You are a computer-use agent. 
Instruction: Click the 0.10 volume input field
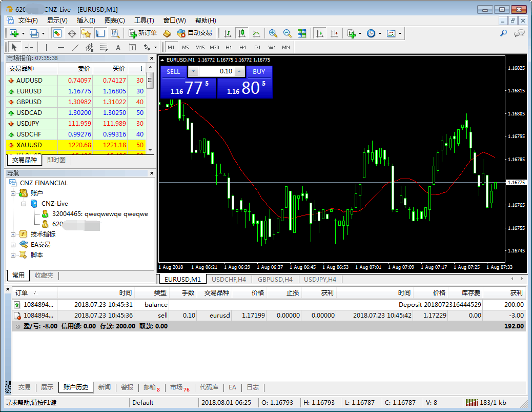216,71
